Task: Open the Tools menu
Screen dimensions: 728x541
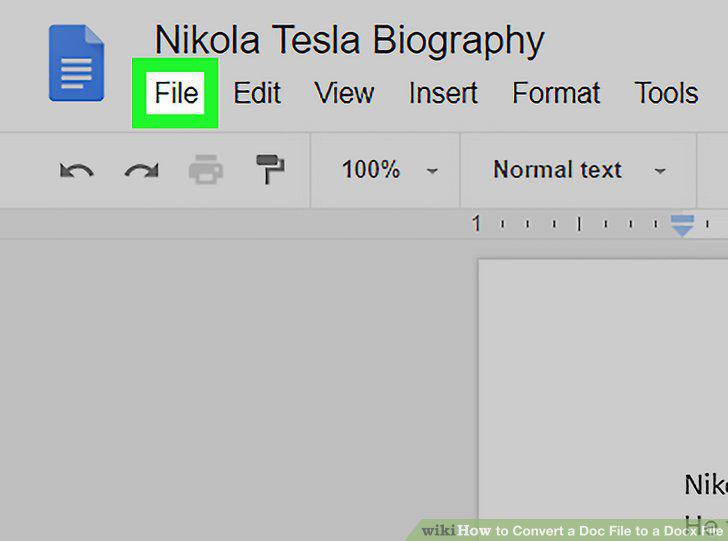Action: coord(666,93)
